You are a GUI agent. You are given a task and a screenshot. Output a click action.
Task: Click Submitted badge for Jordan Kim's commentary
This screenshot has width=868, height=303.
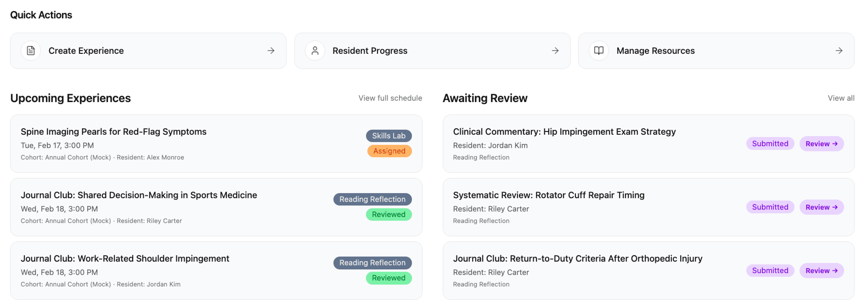click(x=770, y=144)
